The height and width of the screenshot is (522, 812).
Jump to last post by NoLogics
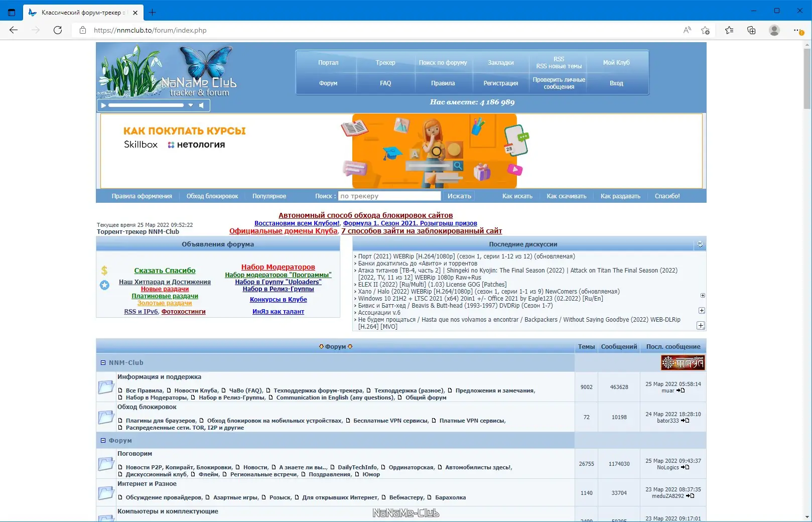tap(685, 467)
